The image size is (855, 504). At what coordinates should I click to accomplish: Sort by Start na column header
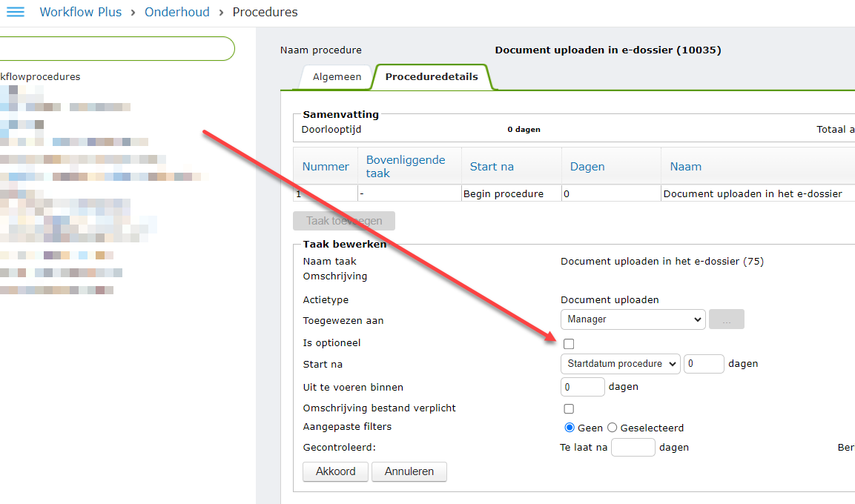click(x=492, y=167)
